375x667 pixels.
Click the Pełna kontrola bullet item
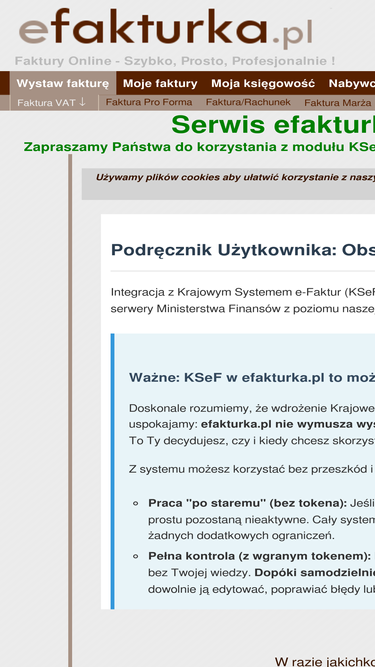(261, 573)
